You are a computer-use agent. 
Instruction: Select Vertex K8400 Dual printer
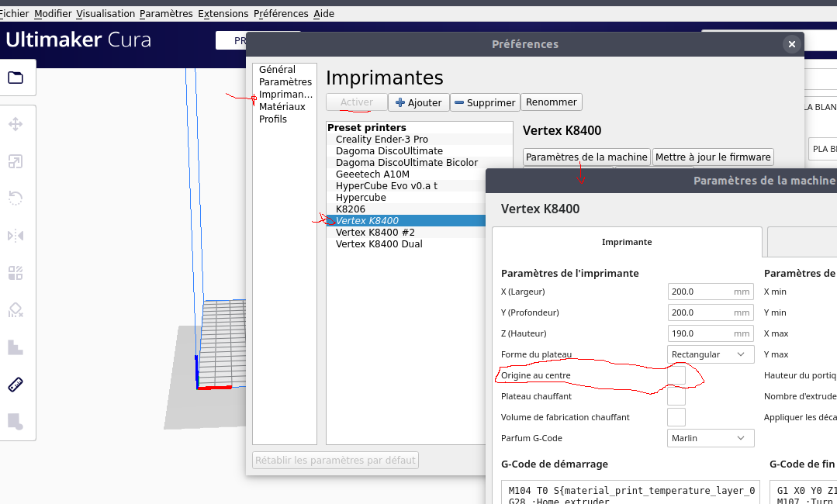point(406,244)
